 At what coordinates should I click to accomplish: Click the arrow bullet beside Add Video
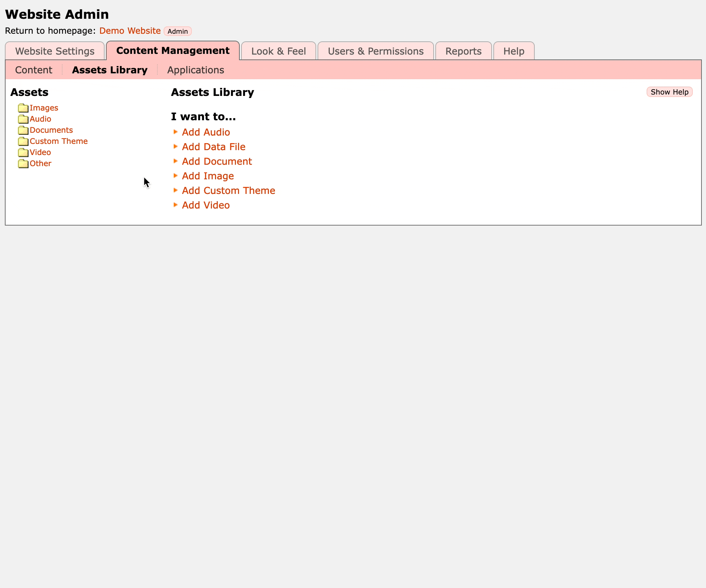tap(175, 205)
